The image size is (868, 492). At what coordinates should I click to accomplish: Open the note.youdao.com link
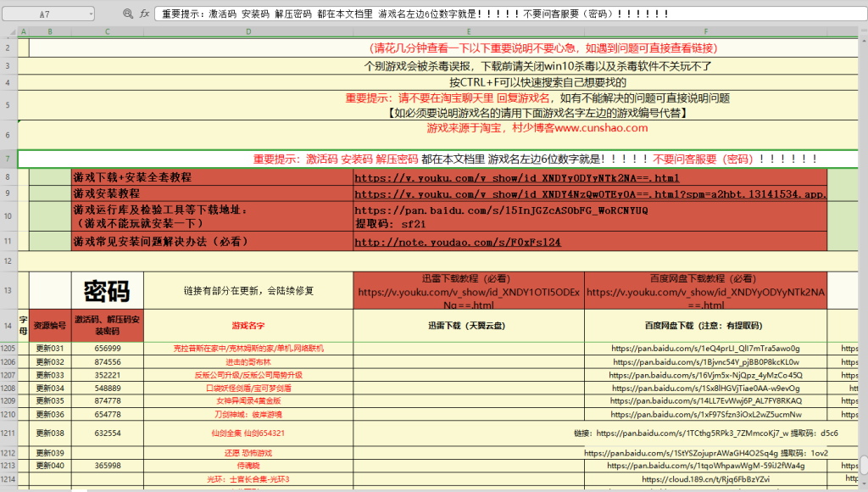click(x=457, y=242)
